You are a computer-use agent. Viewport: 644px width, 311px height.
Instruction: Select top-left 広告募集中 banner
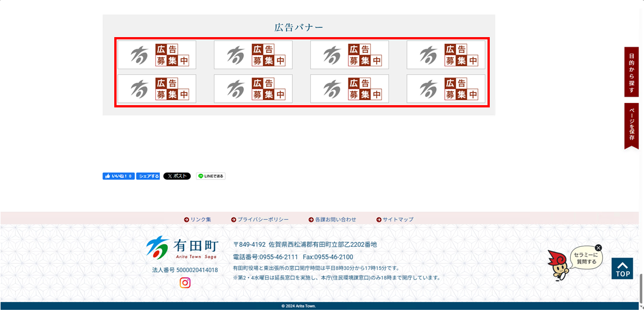(x=157, y=55)
